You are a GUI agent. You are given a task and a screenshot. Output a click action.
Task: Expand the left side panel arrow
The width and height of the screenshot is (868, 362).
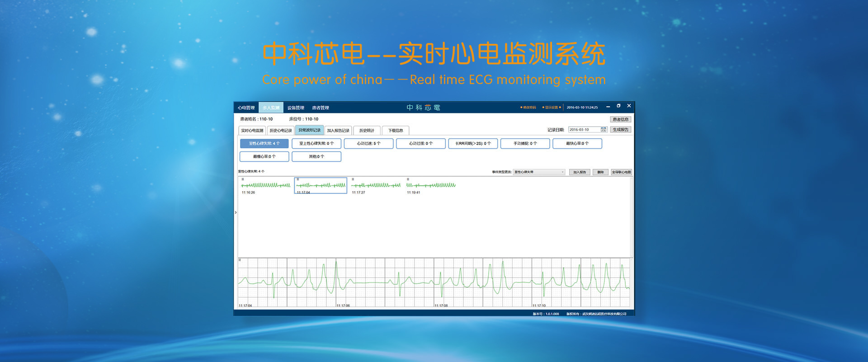[236, 212]
